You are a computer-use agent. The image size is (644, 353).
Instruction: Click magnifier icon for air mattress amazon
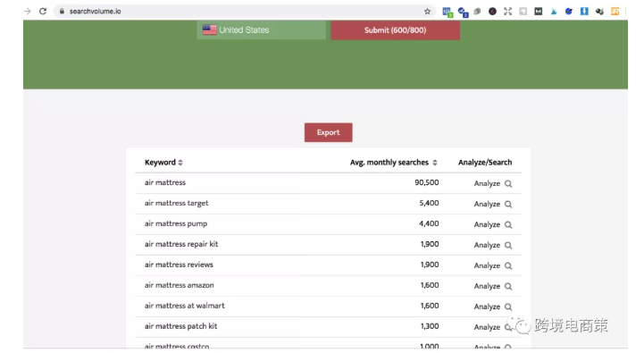(x=508, y=287)
